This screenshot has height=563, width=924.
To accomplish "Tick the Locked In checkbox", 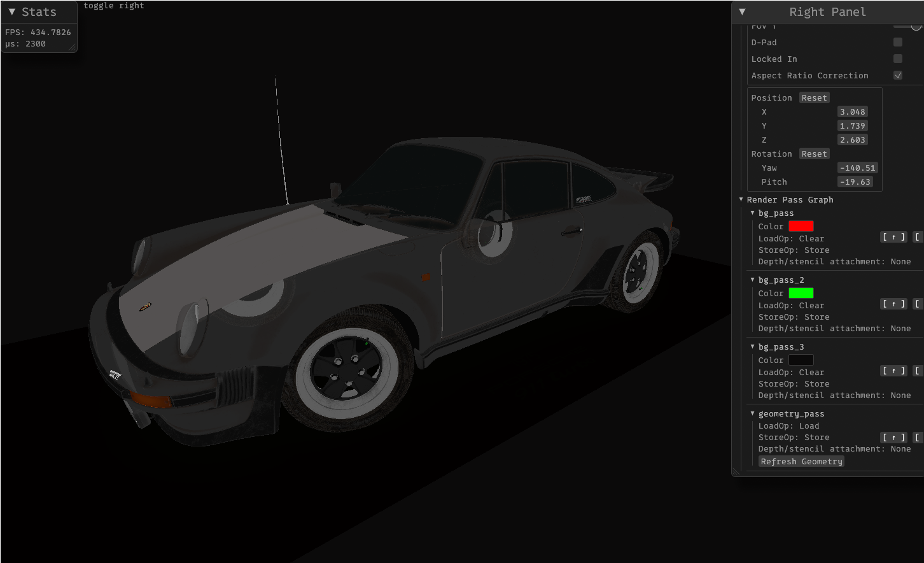I will click(x=898, y=59).
